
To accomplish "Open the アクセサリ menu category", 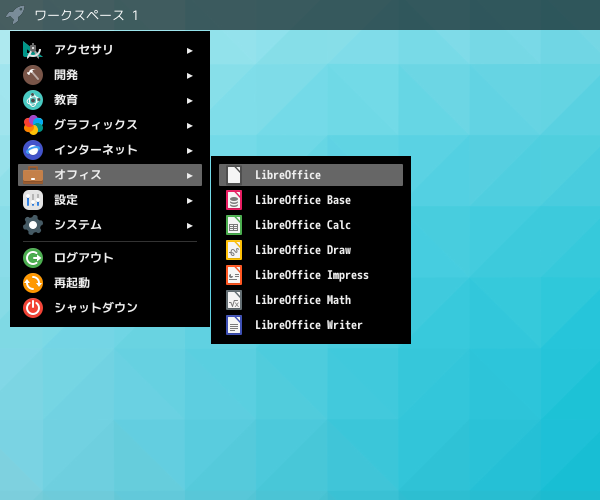I will [110, 50].
